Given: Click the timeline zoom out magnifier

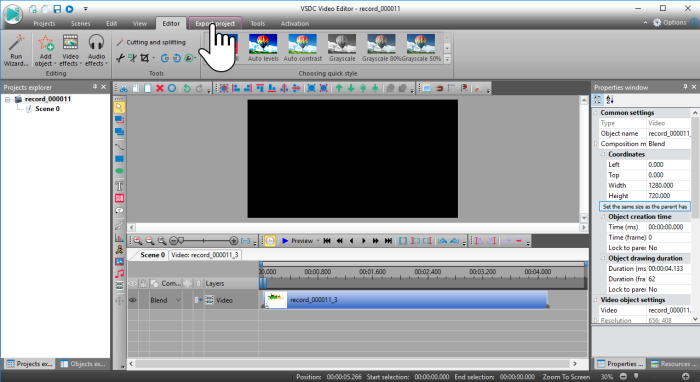Looking at the screenshot, I should (150, 241).
